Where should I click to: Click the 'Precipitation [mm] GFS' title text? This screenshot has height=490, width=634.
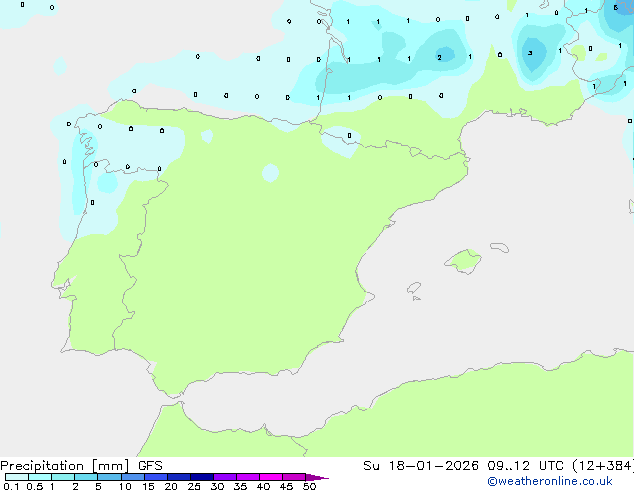(x=81, y=466)
